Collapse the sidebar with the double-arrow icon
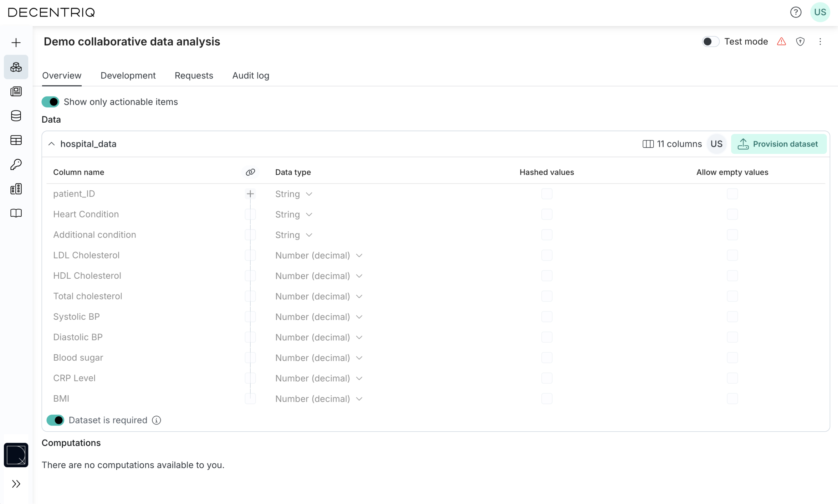 coord(16,484)
